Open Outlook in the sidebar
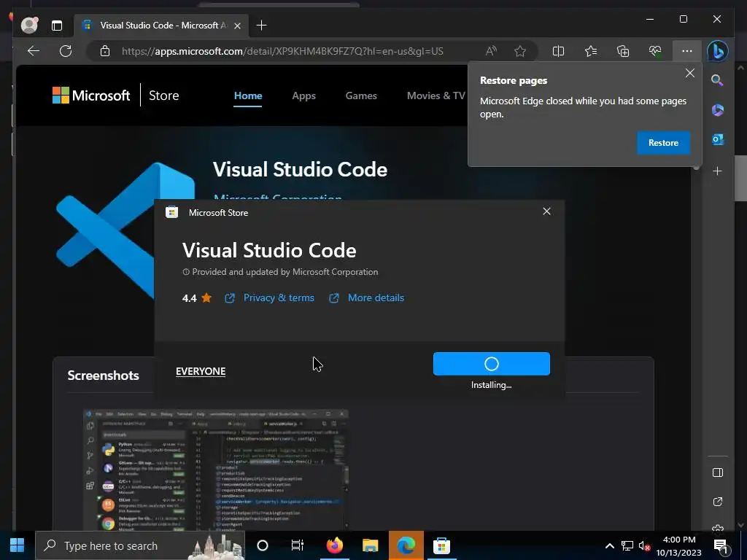This screenshot has width=747, height=560. coord(718,139)
